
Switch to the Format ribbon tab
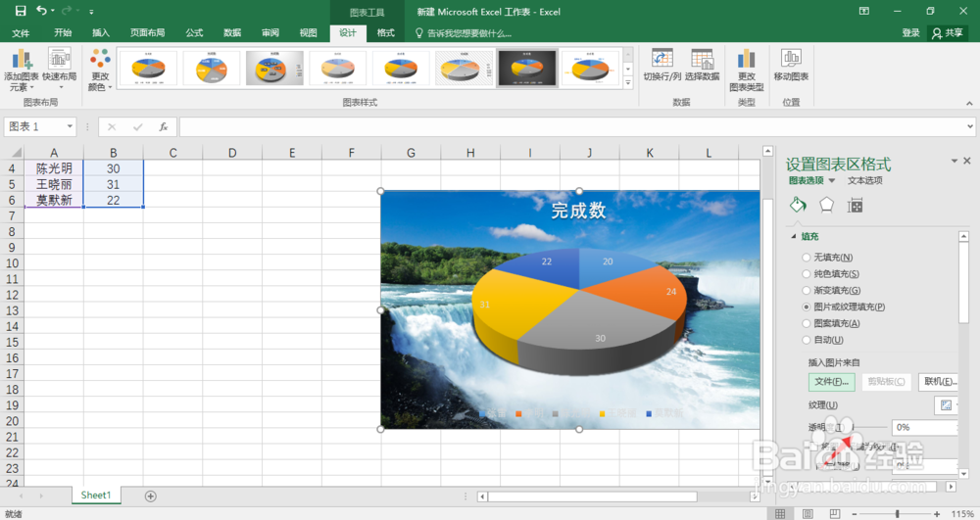385,32
